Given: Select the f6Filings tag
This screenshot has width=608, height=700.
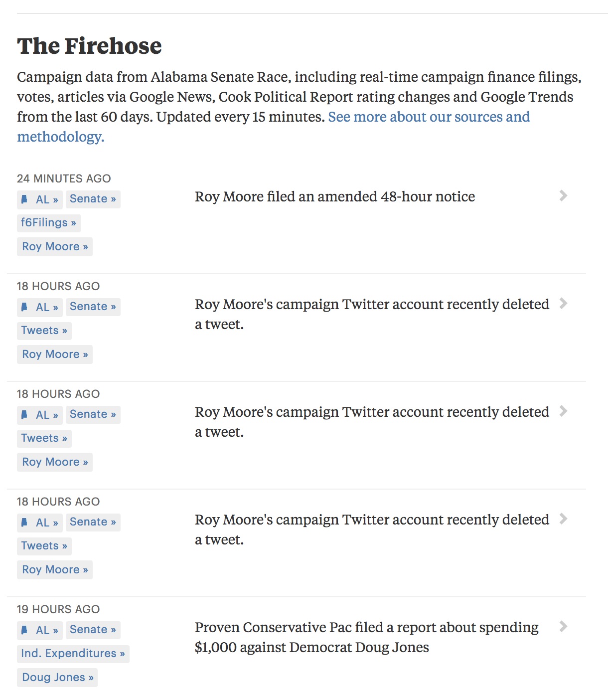Looking at the screenshot, I should (48, 223).
